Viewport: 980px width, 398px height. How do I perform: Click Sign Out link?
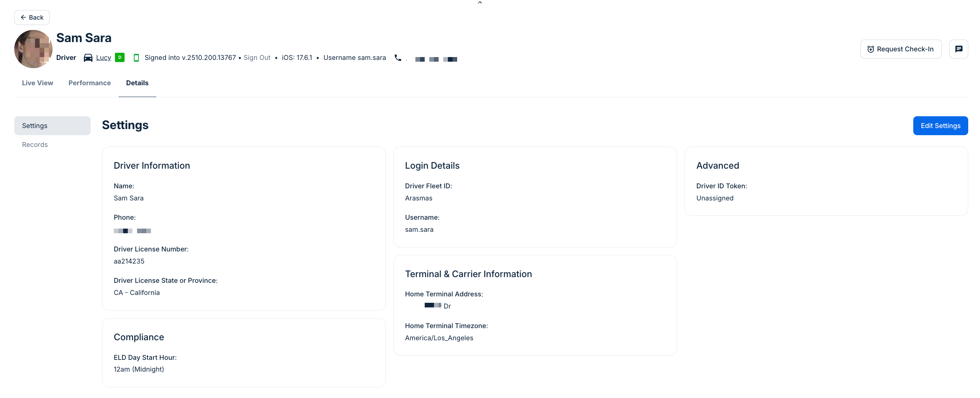[256, 58]
